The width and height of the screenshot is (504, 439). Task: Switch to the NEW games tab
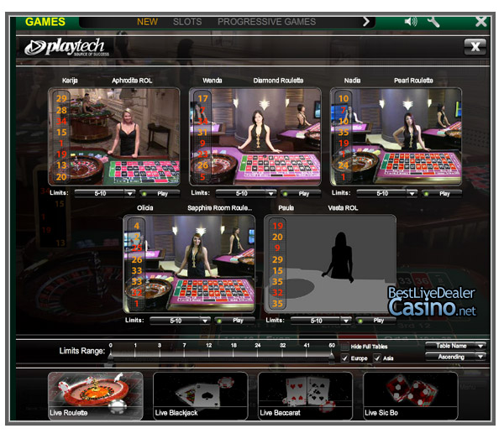(x=147, y=22)
